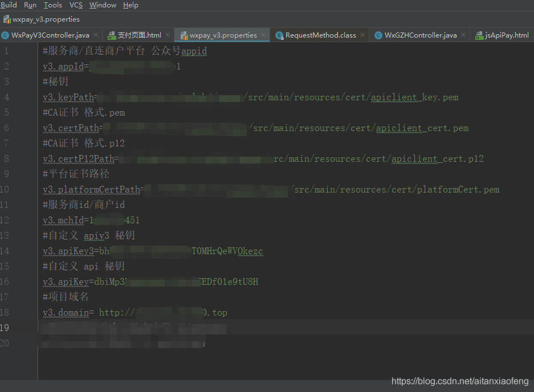534x392 pixels.
Task: Close the WxGZHController.java tab
Action: pyautogui.click(x=463, y=35)
